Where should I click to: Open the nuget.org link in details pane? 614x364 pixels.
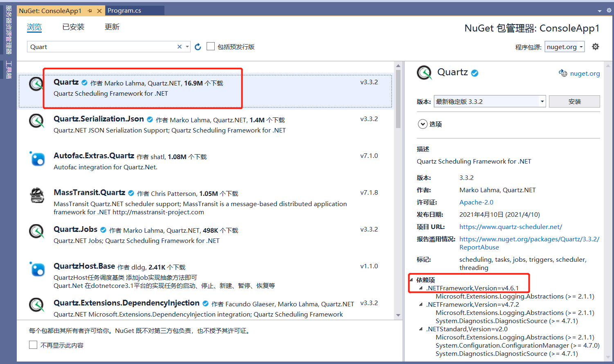[x=585, y=73]
